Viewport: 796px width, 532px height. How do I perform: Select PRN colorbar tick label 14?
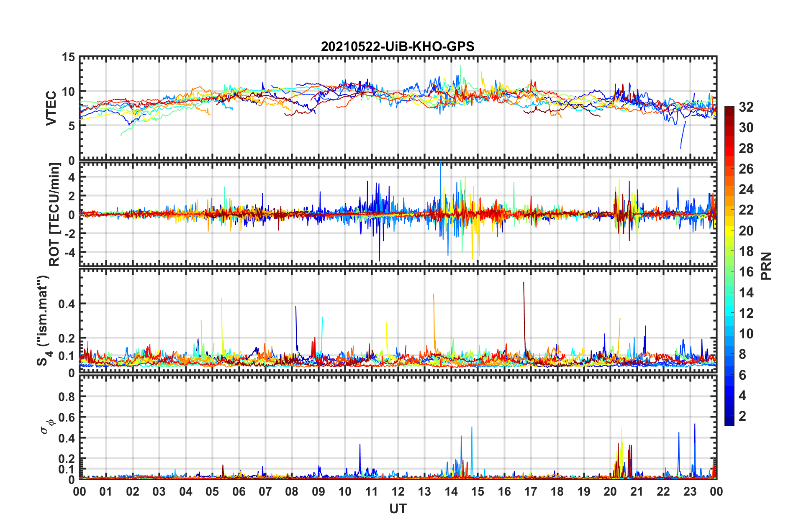click(x=746, y=293)
